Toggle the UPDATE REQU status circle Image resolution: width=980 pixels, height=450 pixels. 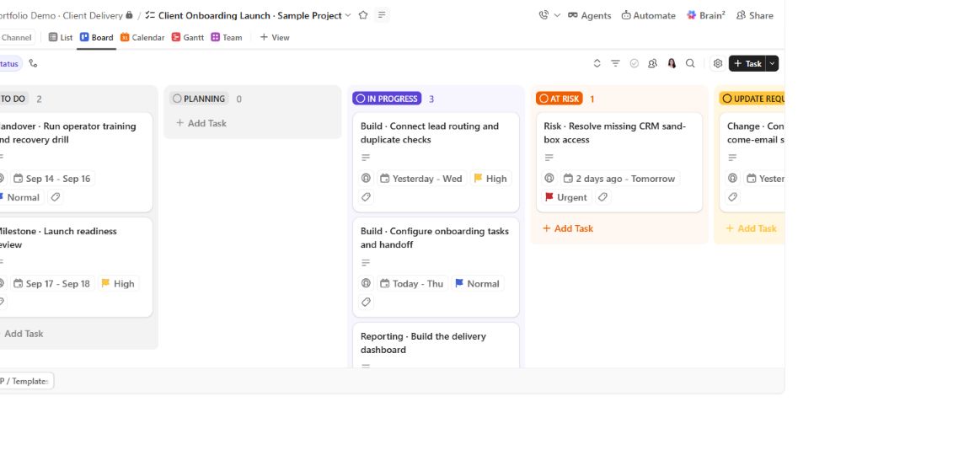727,99
